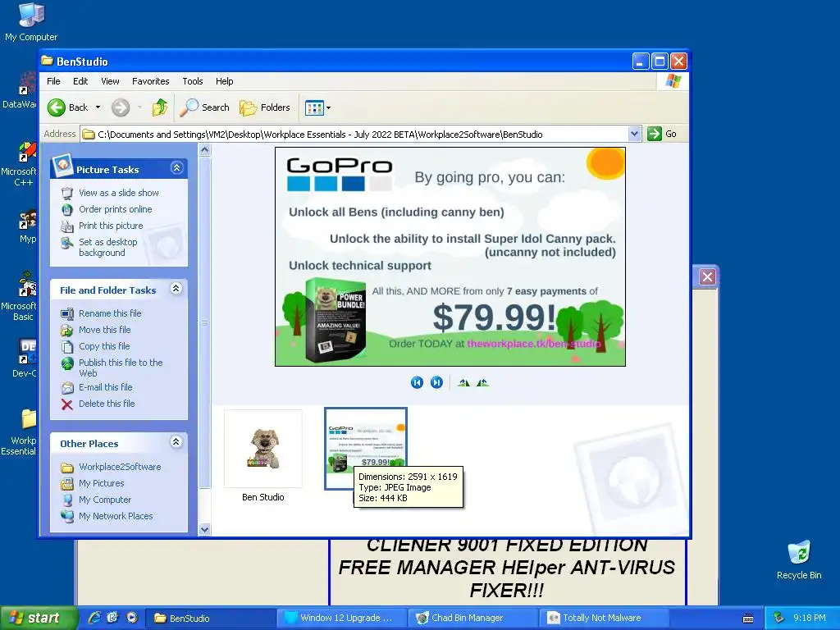Collapse the File and Folder Tasks panel
Screen dimensions: 840x630
[176, 289]
